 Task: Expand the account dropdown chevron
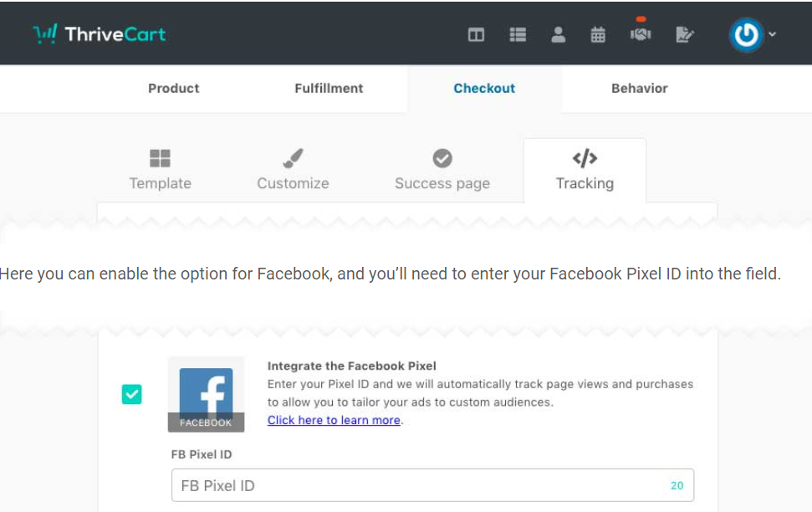pos(773,35)
